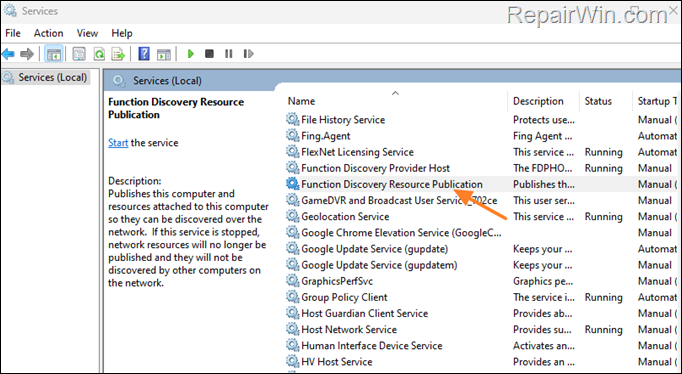Click the Forward arrow toolbar icon
The height and width of the screenshot is (374, 682).
27,54
